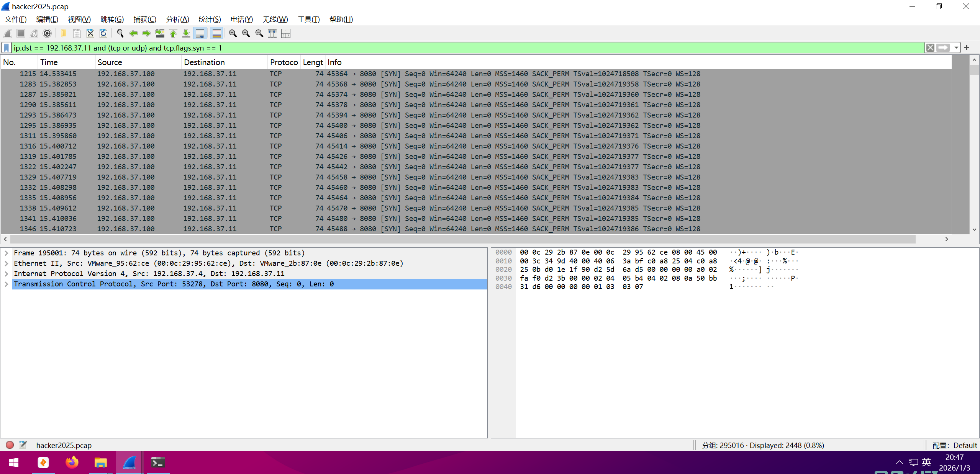Click the packet list horizontal scrollbar
980x474 pixels.
[x=460, y=239]
